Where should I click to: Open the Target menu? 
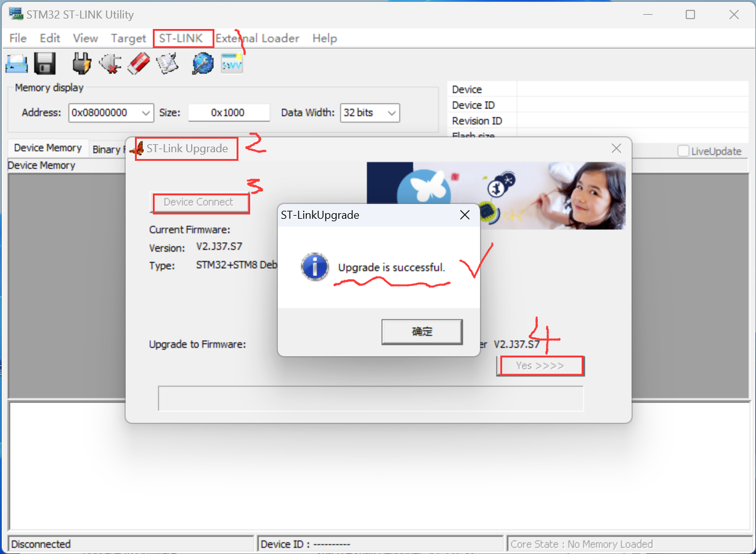point(128,38)
